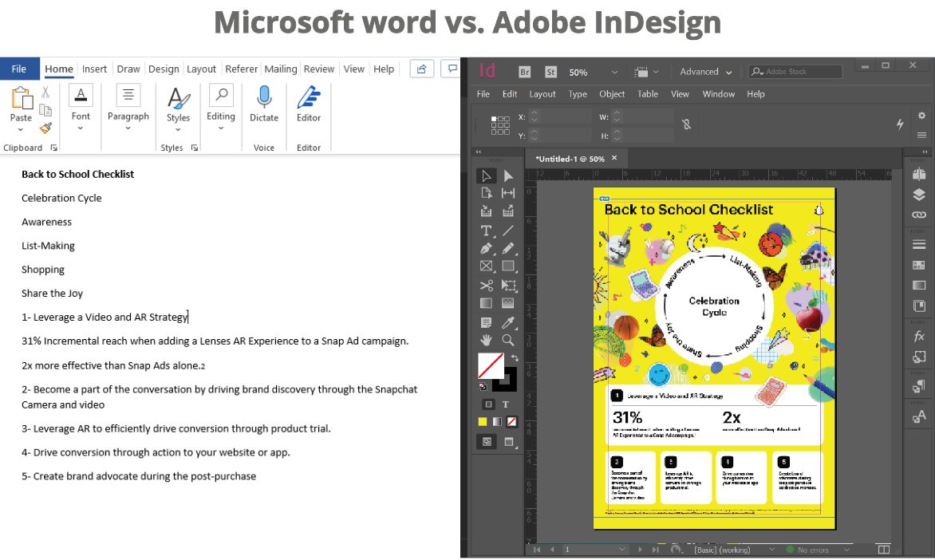This screenshot has height=560, width=935.
Task: Toggle formatting affects text (T)
Action: (506, 404)
